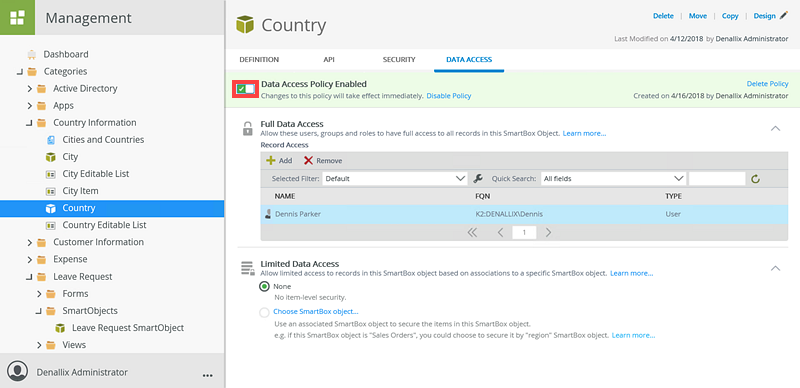Collapse the Leave Request tree node

click(30, 277)
